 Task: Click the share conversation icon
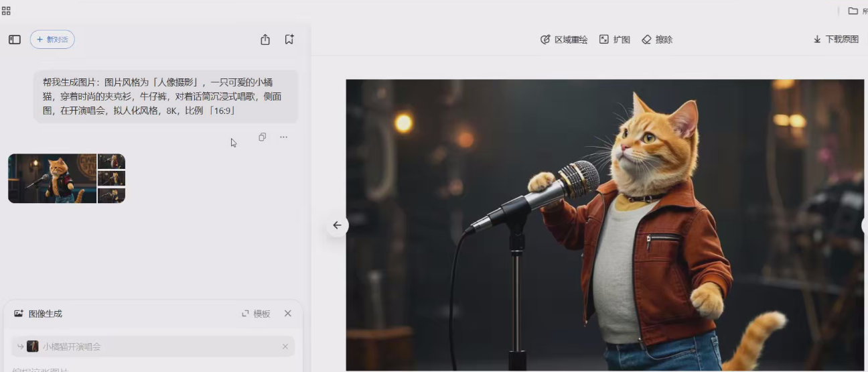pyautogui.click(x=265, y=40)
